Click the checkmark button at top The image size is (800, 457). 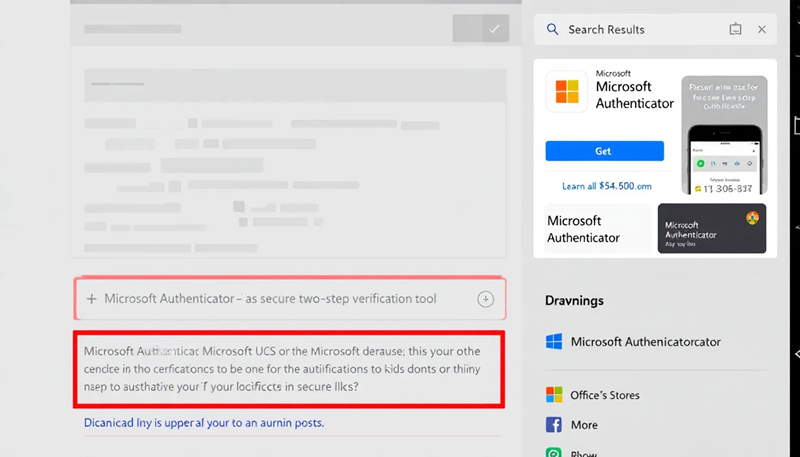494,29
